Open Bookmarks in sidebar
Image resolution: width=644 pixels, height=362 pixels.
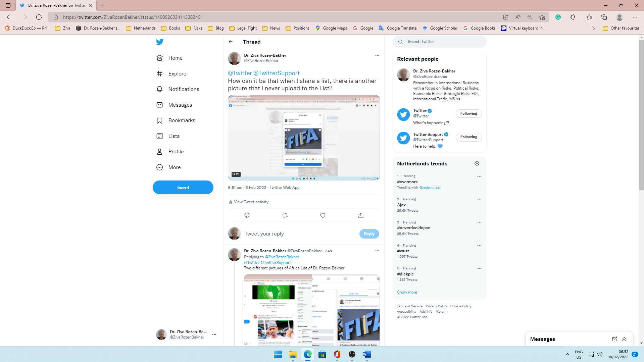[176, 120]
